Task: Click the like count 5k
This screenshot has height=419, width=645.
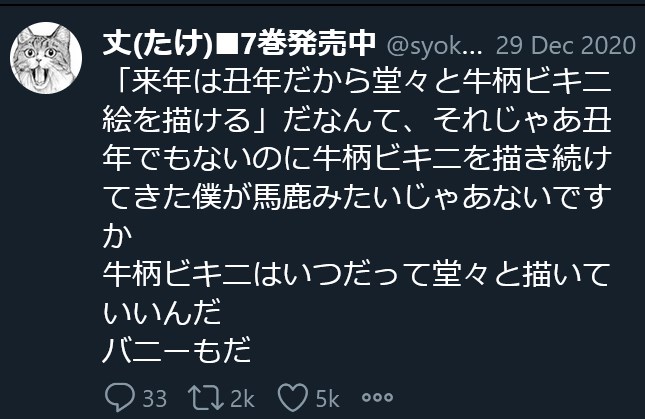Action: (327, 398)
